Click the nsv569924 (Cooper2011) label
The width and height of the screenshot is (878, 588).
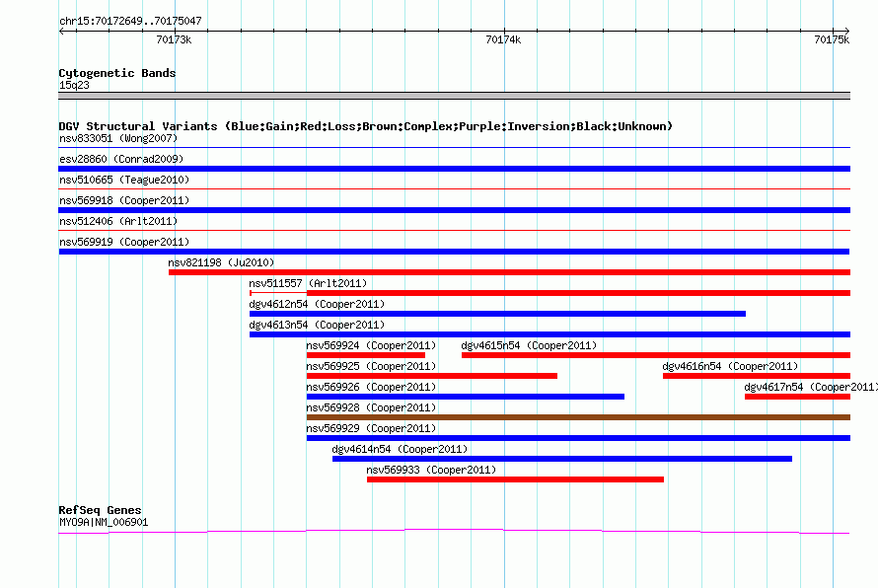tap(371, 345)
